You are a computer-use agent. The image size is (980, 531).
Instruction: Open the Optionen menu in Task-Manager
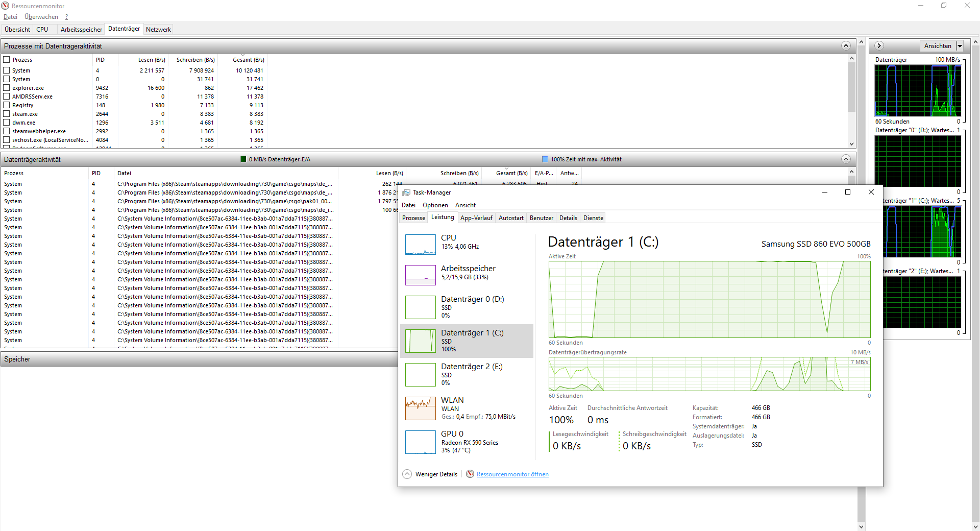click(435, 205)
